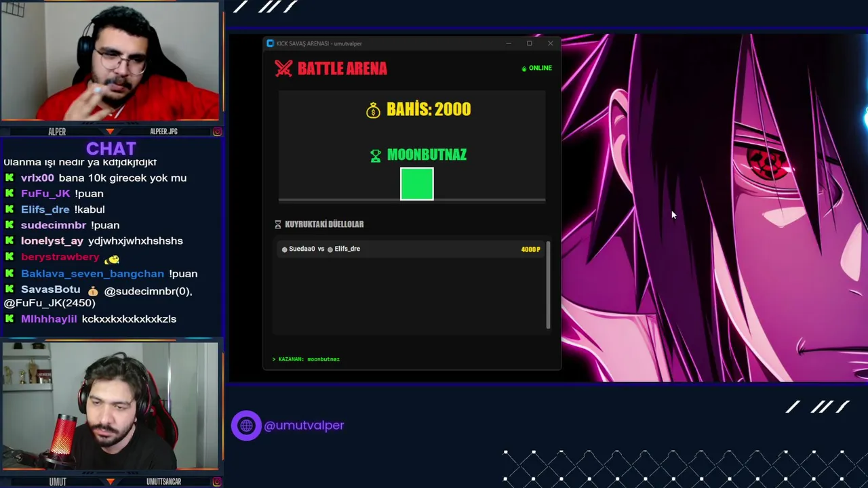Click the crossed swords Battle Arena icon

pyautogui.click(x=283, y=68)
